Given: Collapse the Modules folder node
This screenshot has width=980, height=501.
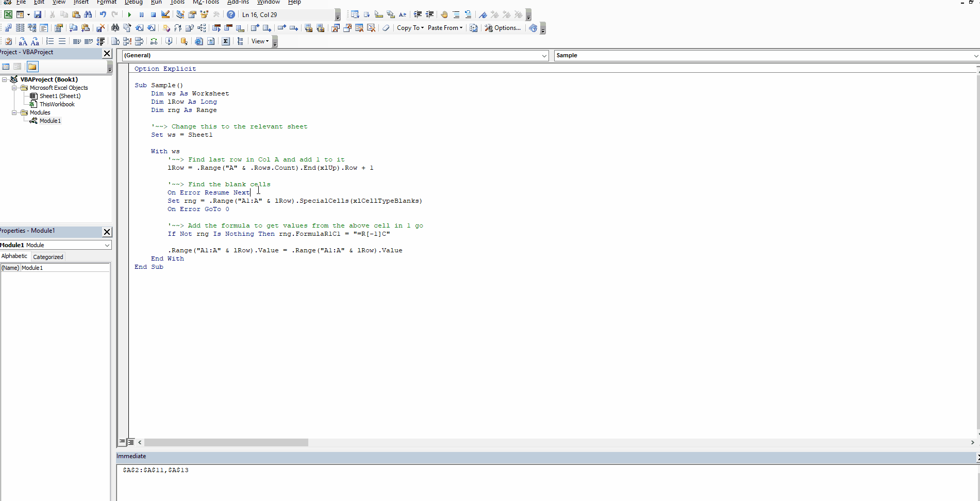Looking at the screenshot, I should pyautogui.click(x=14, y=112).
